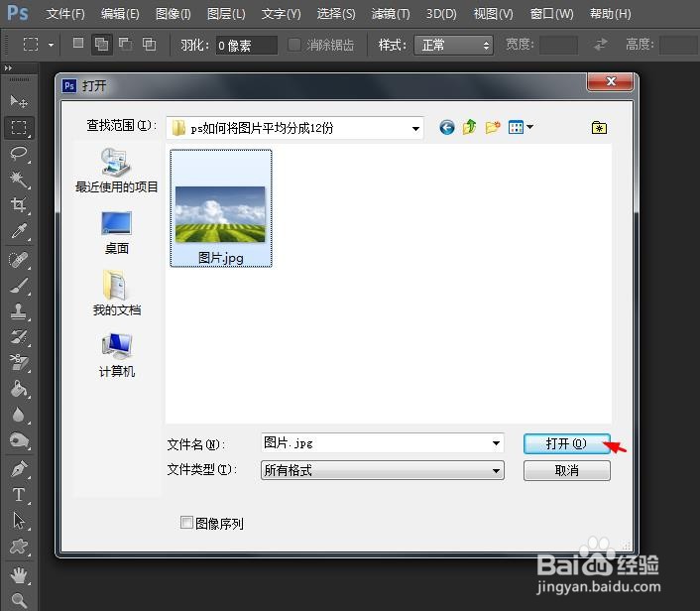The image size is (700, 611).
Task: Click the 取消 button
Action: 566,470
